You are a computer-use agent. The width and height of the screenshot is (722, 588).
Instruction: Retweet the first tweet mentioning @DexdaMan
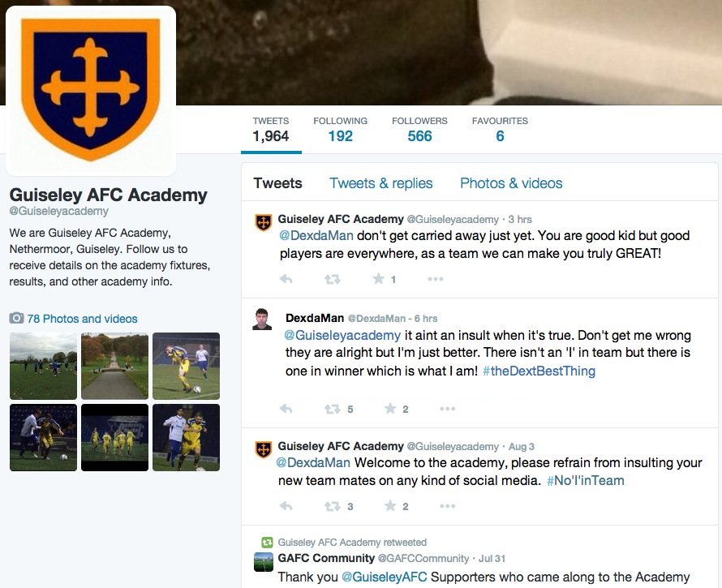coord(333,279)
